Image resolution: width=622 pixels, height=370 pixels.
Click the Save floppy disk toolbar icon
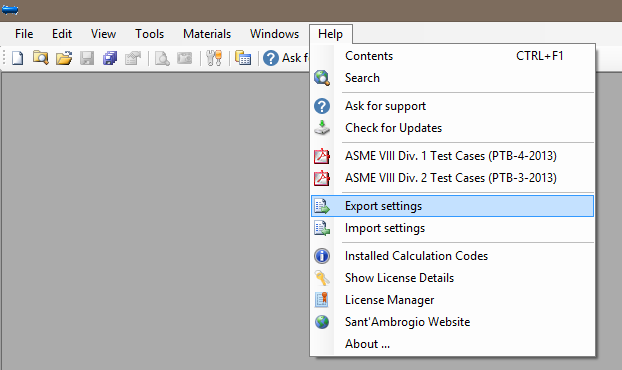[x=87, y=58]
